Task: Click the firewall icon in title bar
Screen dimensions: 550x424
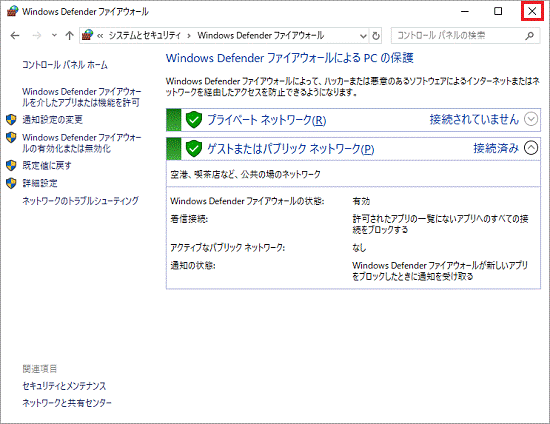Action: 13,11
